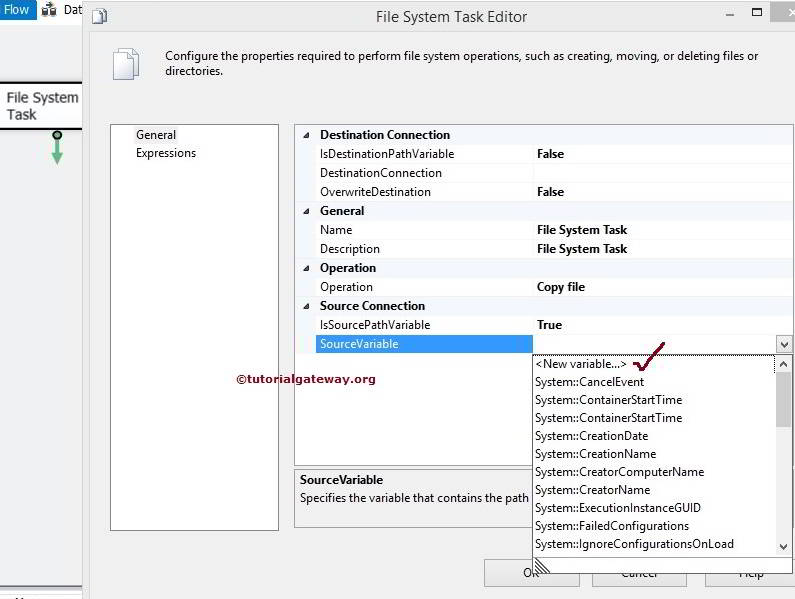This screenshot has width=795, height=599.
Task: Click the dropdown list scroll up arrow
Action: coord(783,364)
